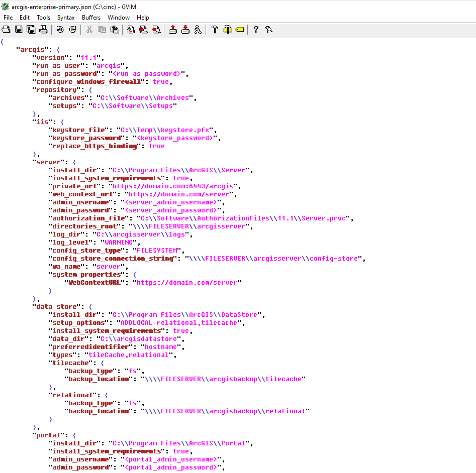Open the Syntax menu
The image size is (476, 473).
coord(66,18)
